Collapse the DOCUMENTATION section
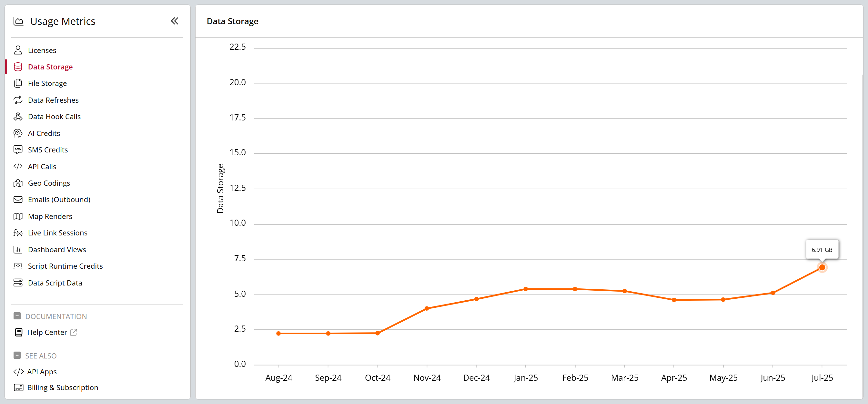The image size is (868, 404). [x=17, y=316]
